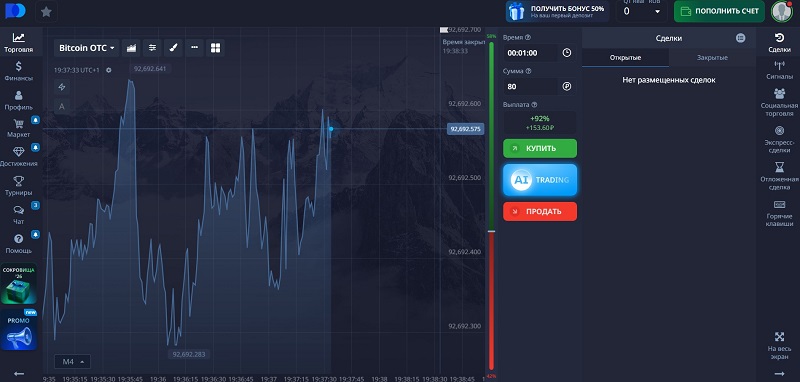Open Профиль section in sidebar
This screenshot has height=382, width=800.
(x=19, y=100)
